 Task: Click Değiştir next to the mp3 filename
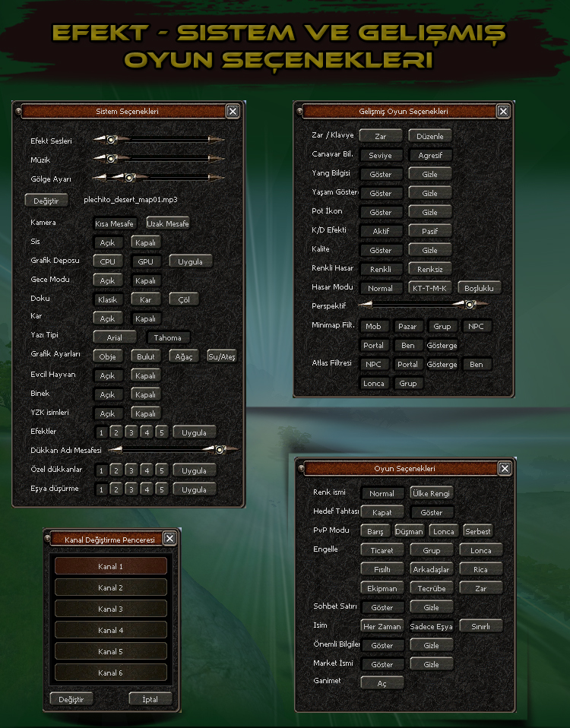click(x=47, y=200)
